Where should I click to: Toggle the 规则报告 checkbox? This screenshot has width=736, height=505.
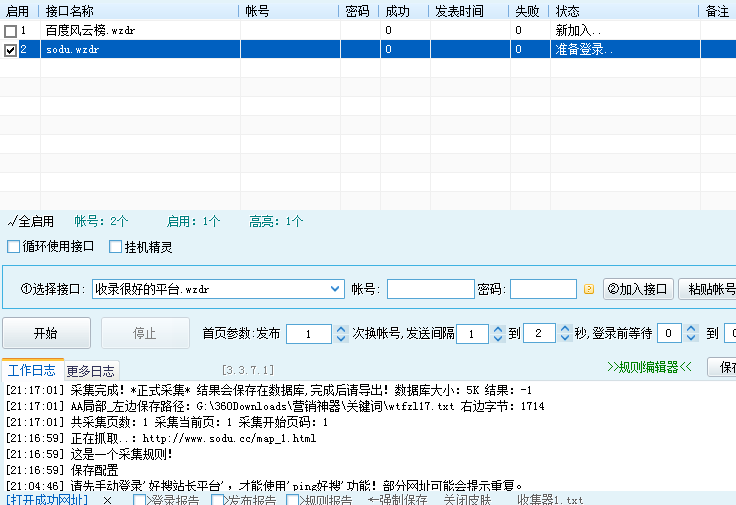(x=292, y=500)
